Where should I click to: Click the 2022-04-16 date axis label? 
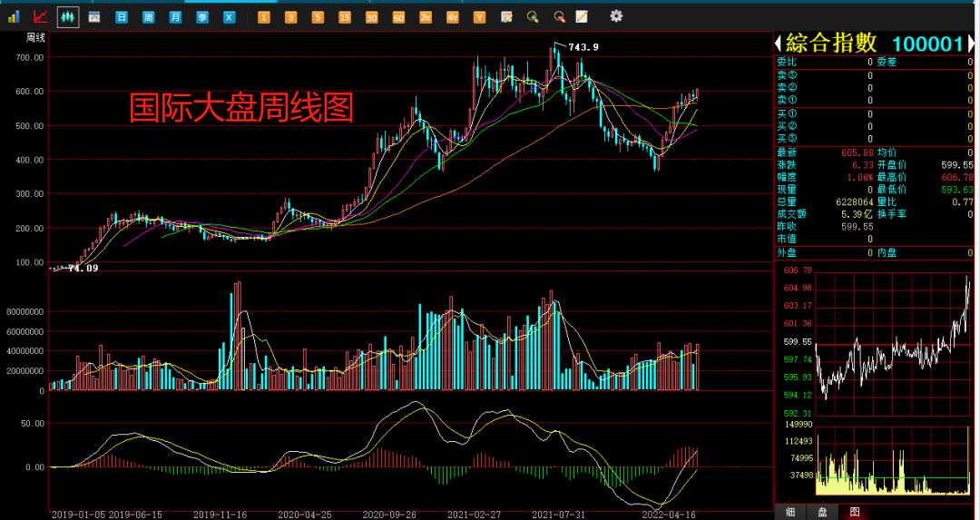click(670, 515)
